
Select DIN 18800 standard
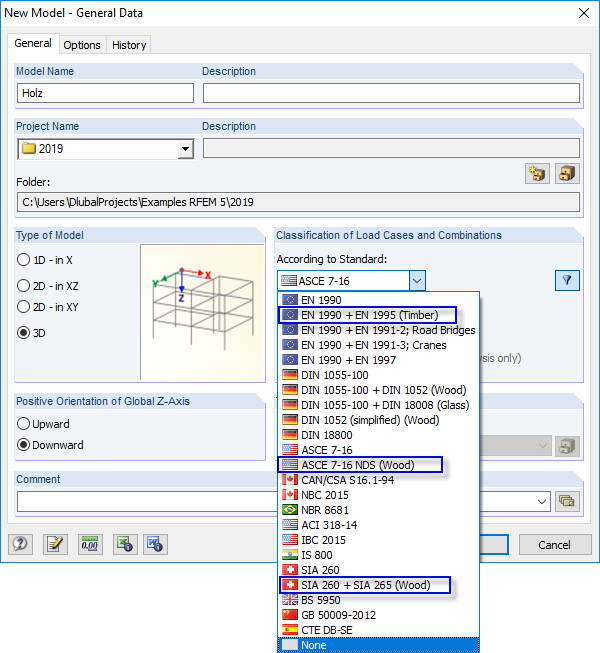click(378, 435)
